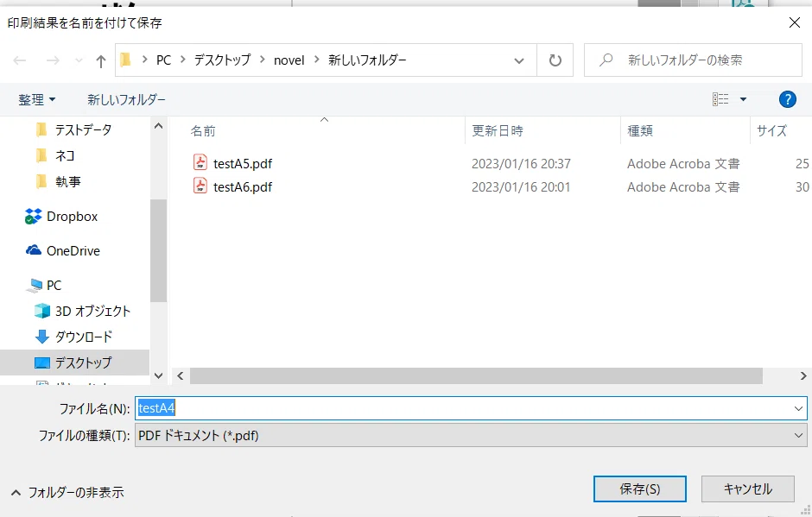Image resolution: width=812 pixels, height=517 pixels.
Task: Sort by サイズ column header
Action: click(x=771, y=130)
